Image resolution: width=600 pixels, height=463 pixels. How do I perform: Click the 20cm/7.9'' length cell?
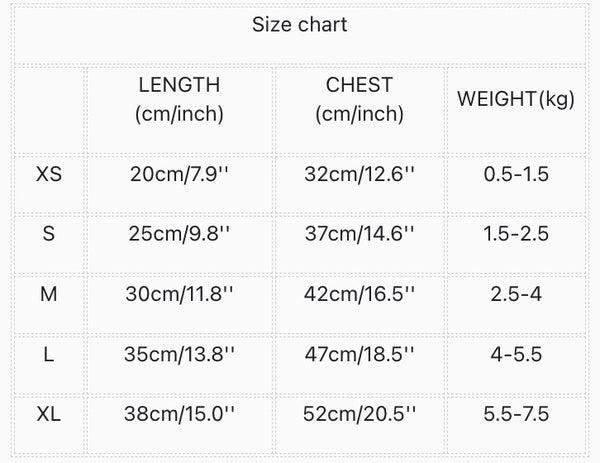tap(180, 174)
